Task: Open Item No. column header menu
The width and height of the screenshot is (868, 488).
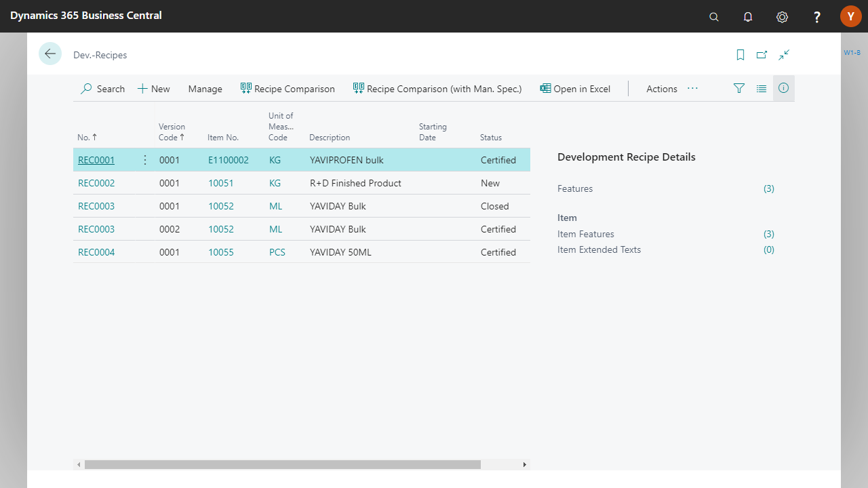Action: pyautogui.click(x=223, y=138)
